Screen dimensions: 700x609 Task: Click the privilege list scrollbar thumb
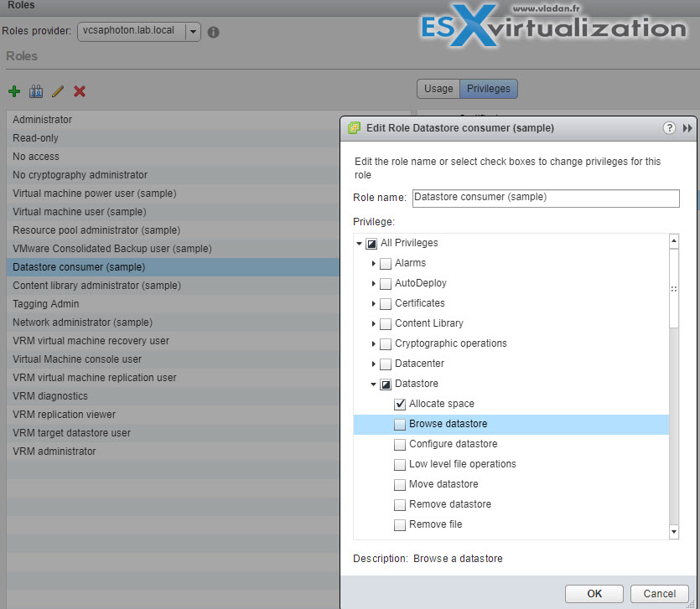point(674,289)
